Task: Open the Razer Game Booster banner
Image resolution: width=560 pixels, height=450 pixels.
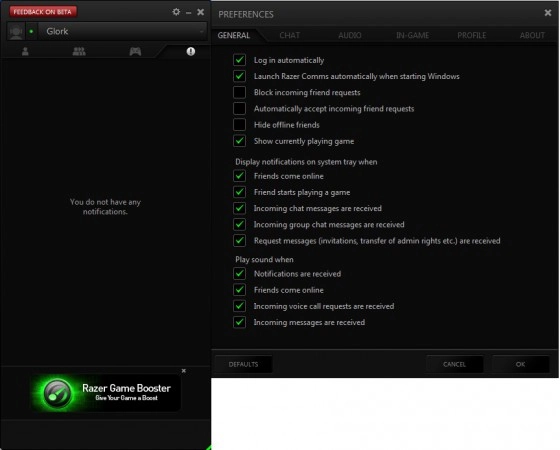Action: tap(106, 392)
